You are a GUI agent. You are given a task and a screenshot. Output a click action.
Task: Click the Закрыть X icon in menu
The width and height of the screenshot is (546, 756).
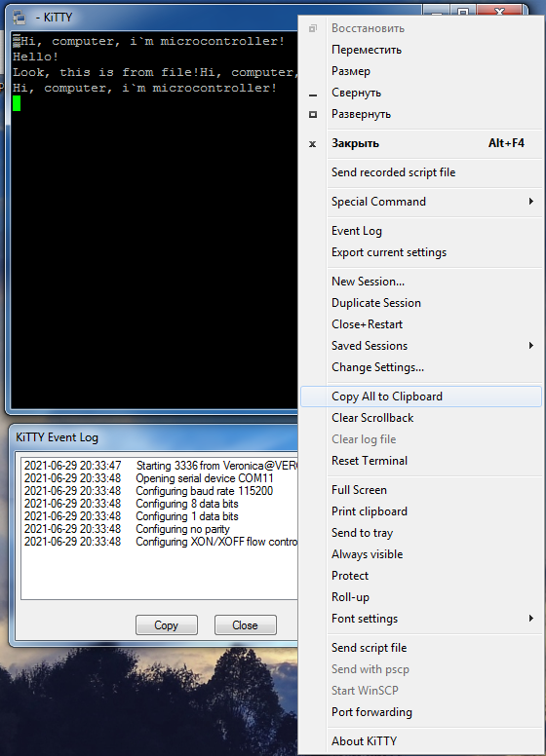[x=313, y=143]
